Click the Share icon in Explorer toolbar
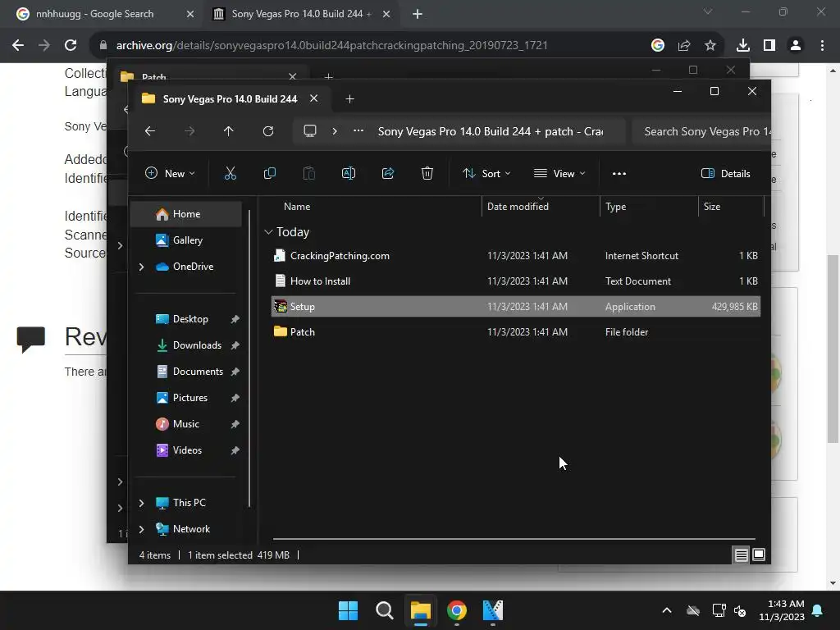 coord(388,173)
